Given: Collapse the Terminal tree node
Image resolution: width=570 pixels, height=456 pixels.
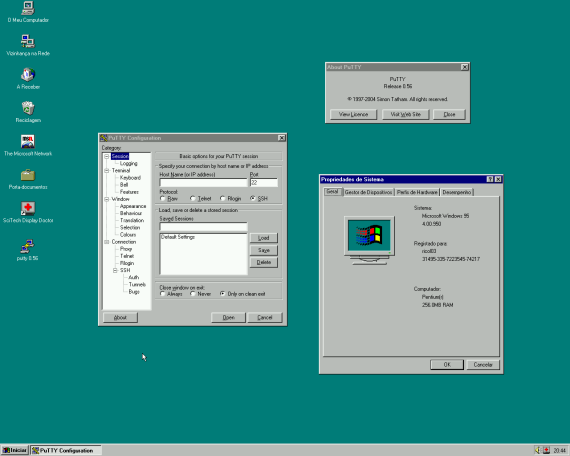Looking at the screenshot, I should tap(107, 171).
